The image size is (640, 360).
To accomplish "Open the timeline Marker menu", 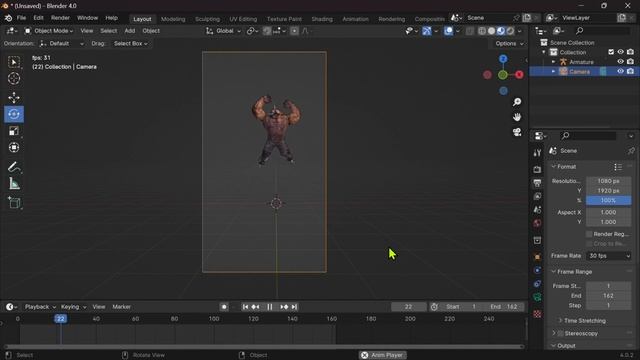I will [122, 307].
